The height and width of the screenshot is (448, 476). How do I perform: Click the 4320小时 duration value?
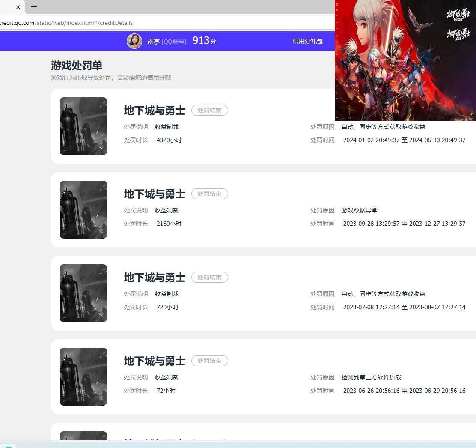[169, 140]
